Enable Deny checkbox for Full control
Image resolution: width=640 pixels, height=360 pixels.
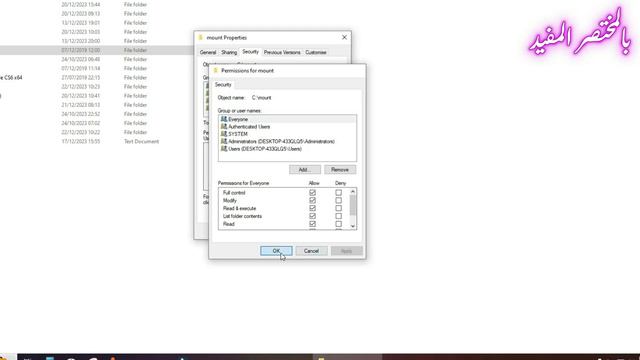338,192
